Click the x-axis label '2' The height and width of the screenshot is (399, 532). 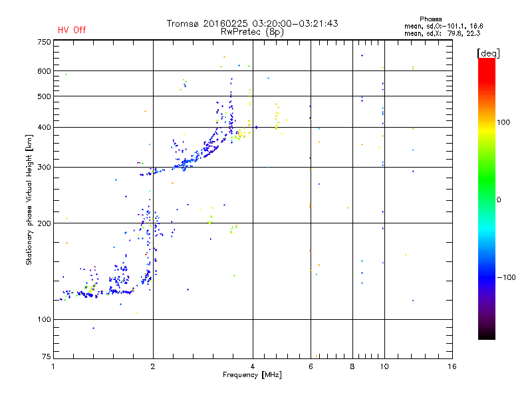[x=153, y=366]
